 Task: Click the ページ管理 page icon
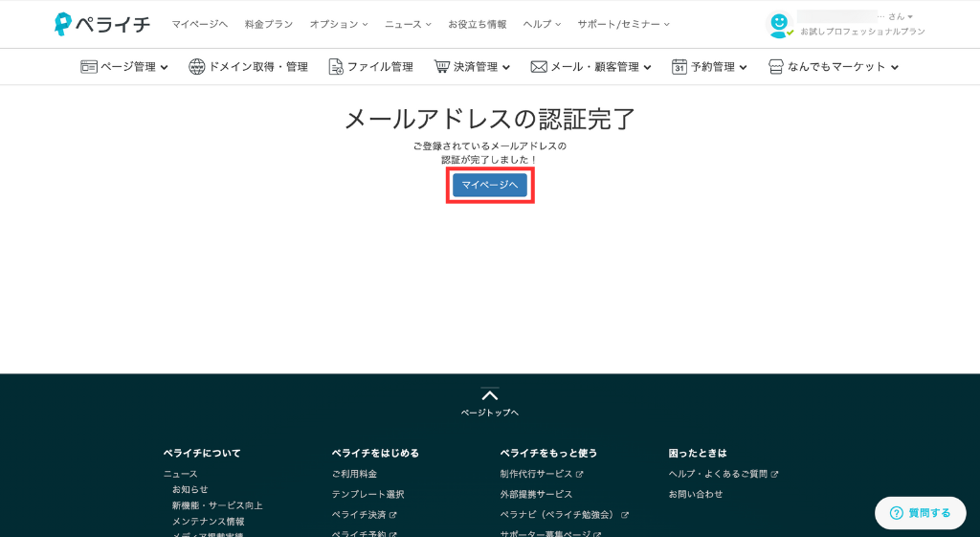89,67
